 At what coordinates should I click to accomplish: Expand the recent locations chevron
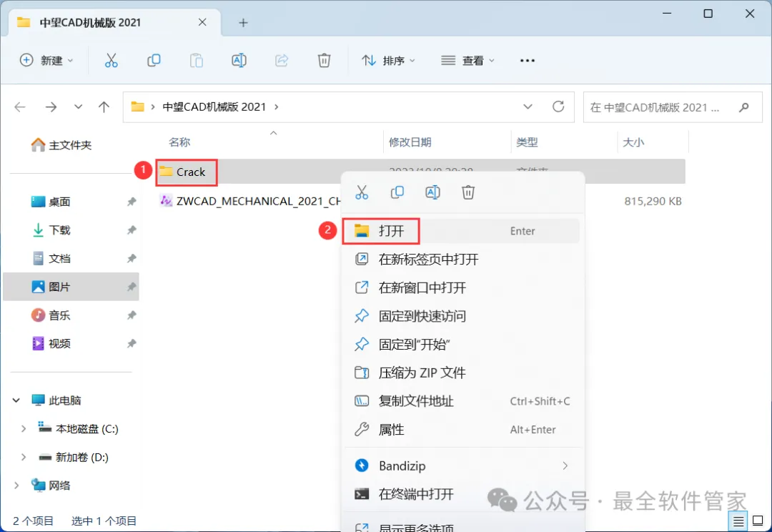click(79, 107)
